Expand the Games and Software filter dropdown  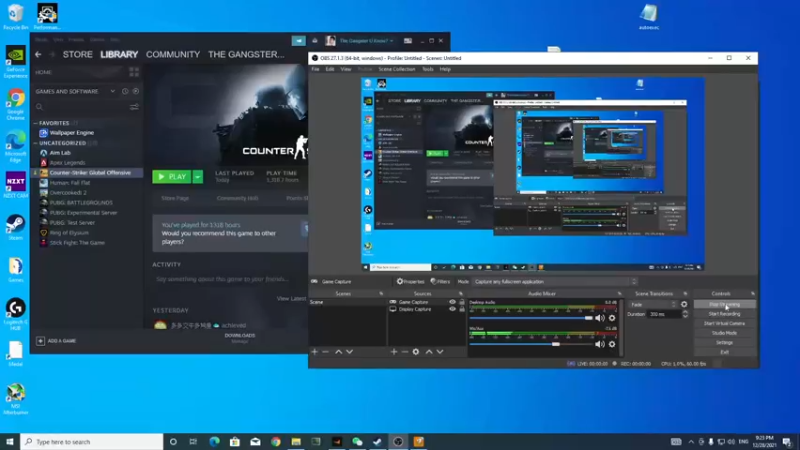pos(112,91)
